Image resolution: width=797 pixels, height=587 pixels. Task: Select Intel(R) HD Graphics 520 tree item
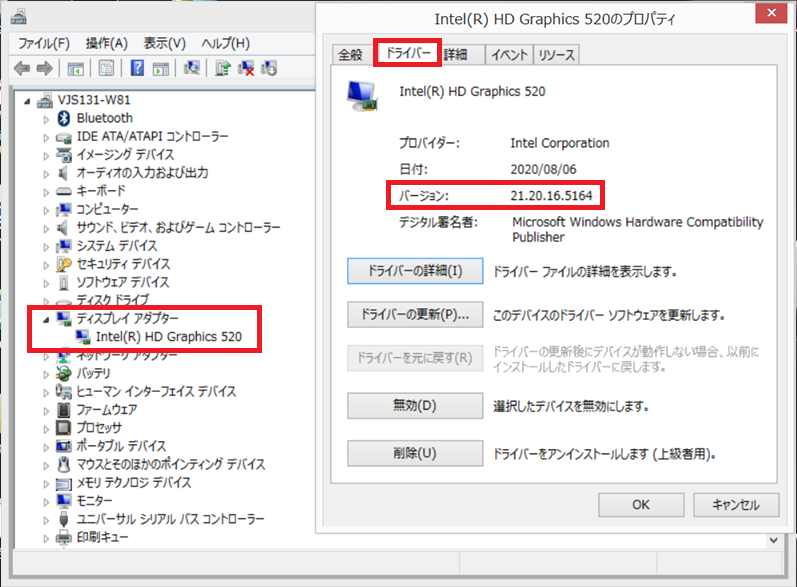(x=169, y=336)
